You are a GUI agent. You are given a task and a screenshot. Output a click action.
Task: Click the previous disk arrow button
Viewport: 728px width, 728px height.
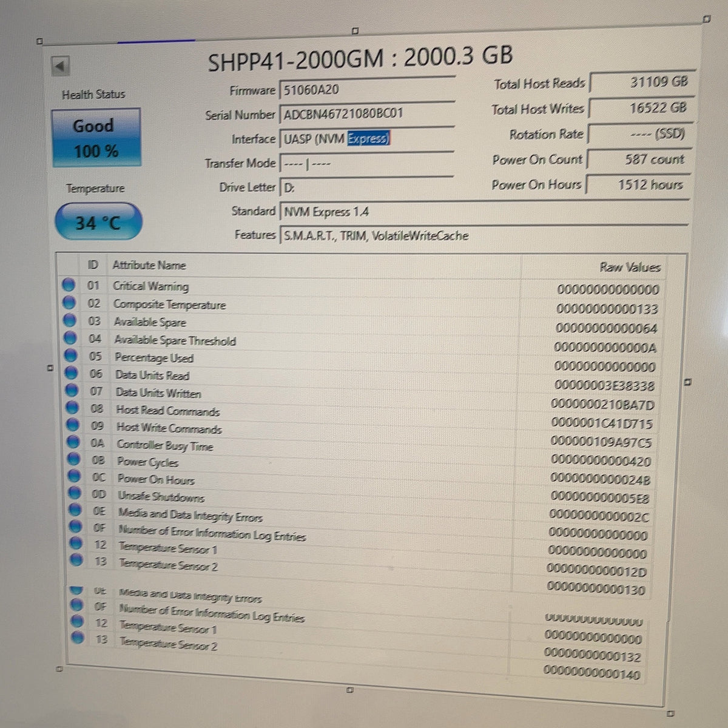click(61, 66)
